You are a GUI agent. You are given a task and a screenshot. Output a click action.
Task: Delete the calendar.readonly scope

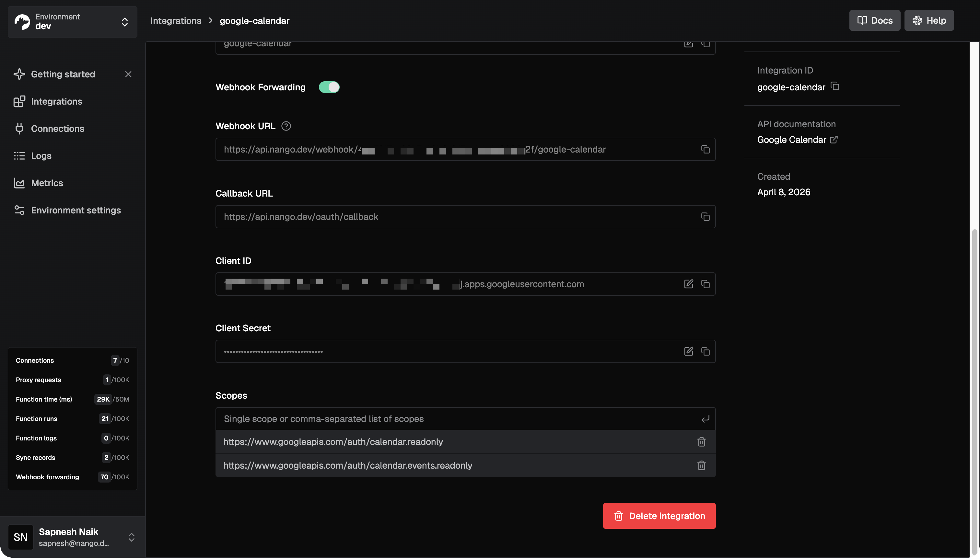pos(701,442)
